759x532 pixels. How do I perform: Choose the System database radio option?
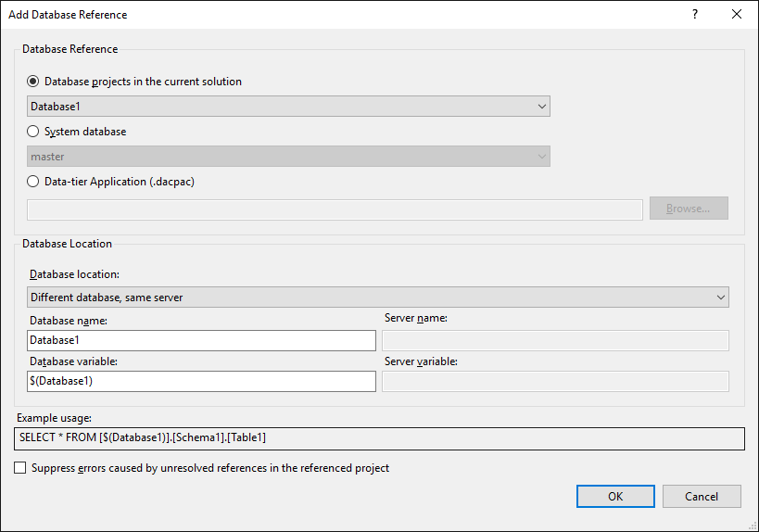(x=33, y=132)
